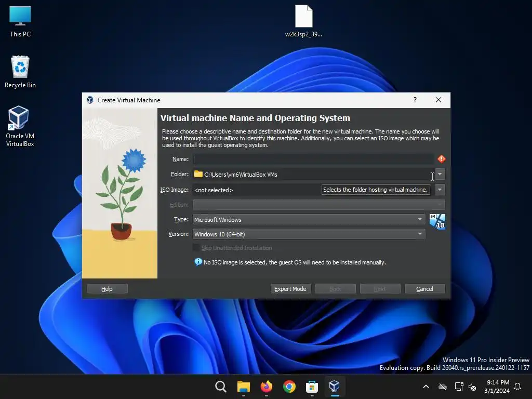Show hidden system tray icons
The height and width of the screenshot is (399, 532).
pos(426,387)
